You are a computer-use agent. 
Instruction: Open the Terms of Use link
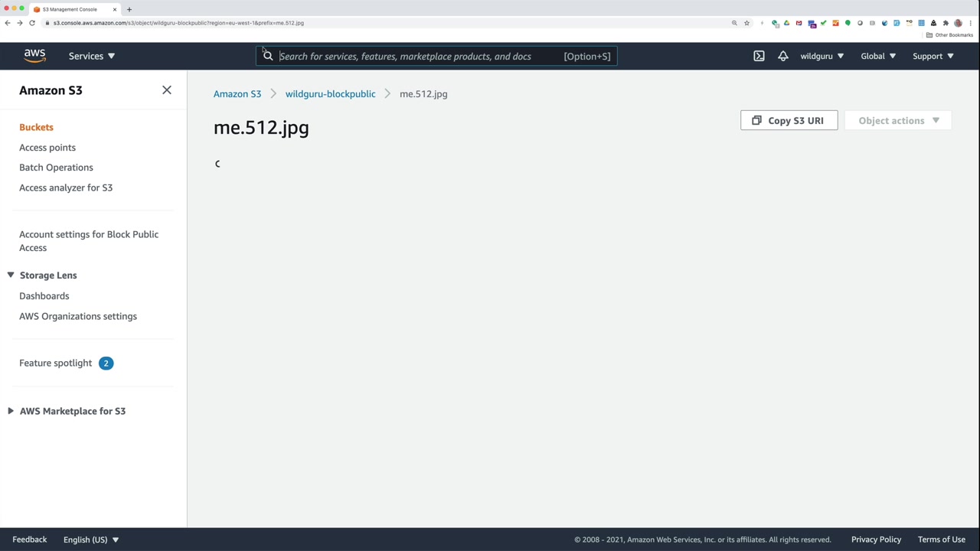click(942, 540)
